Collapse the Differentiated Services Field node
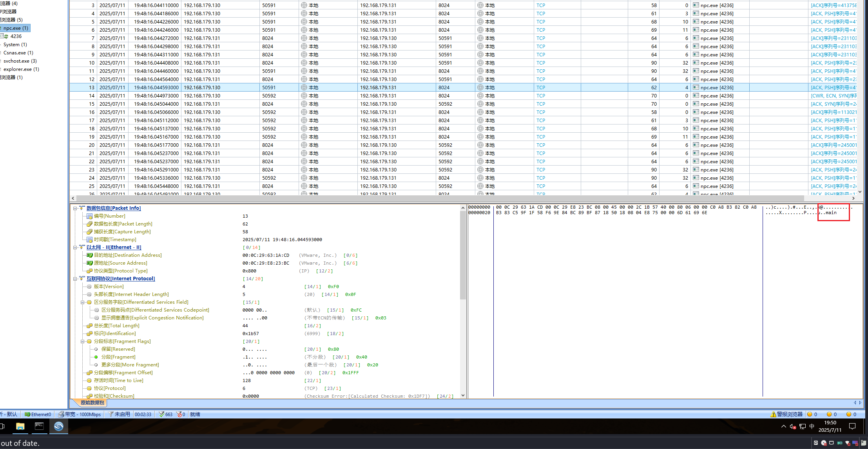Viewport: 868px width, 449px height. click(83, 302)
